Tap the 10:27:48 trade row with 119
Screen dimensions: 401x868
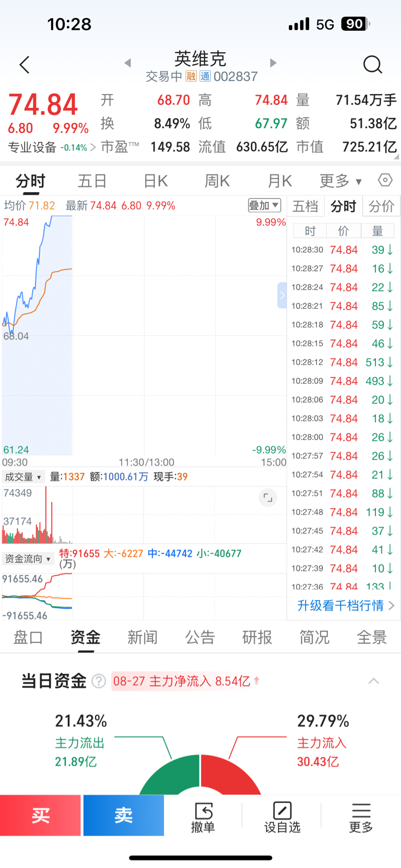[x=343, y=512]
